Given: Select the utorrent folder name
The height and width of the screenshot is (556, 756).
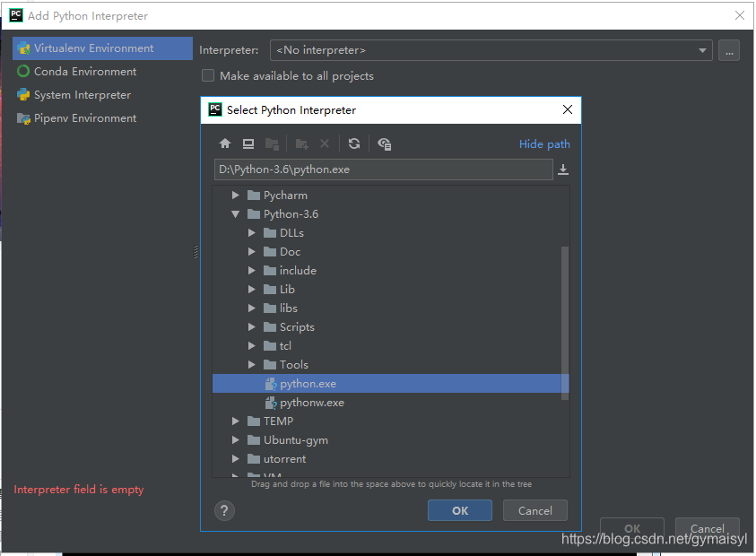Looking at the screenshot, I should 284,458.
